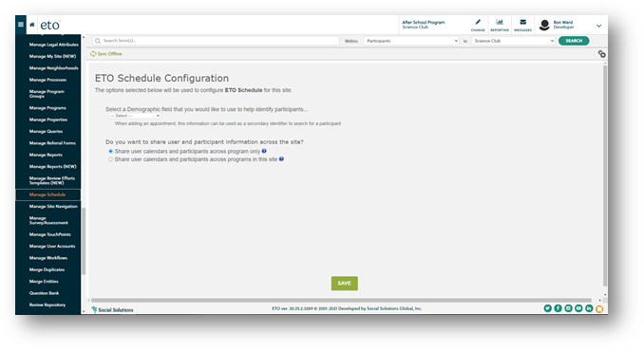Expand the user profile chevron

598,26
